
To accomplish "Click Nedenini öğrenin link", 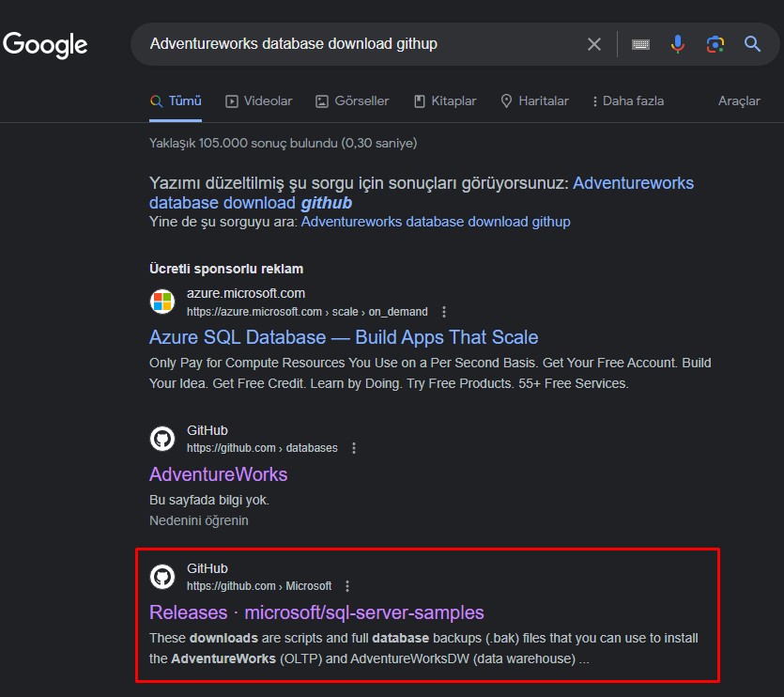I will click(x=199, y=520).
